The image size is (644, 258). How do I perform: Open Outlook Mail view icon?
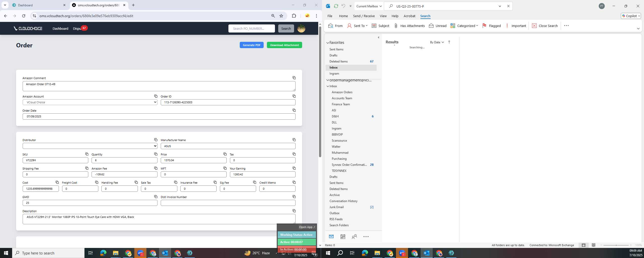tap(331, 237)
